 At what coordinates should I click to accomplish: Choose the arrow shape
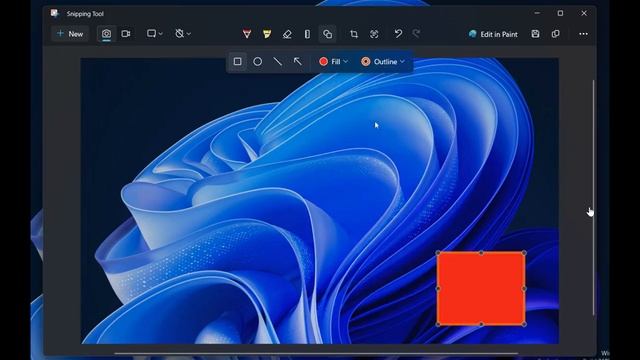298,62
